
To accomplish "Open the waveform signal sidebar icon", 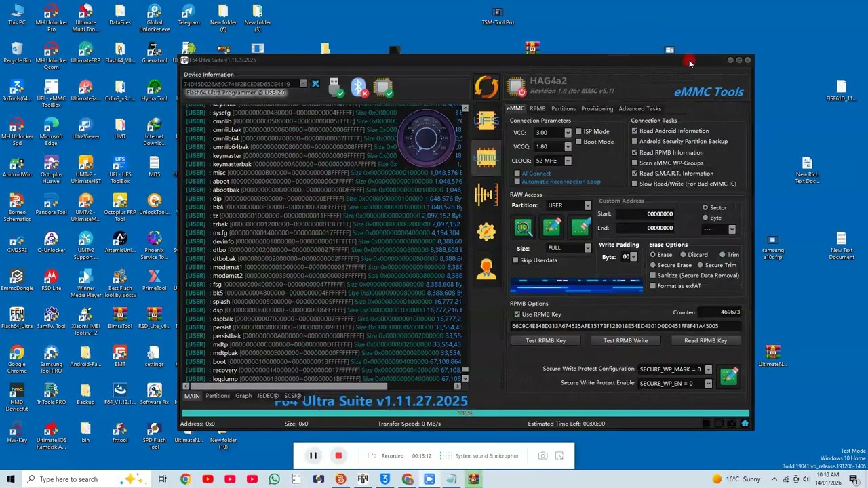I will pos(486,195).
